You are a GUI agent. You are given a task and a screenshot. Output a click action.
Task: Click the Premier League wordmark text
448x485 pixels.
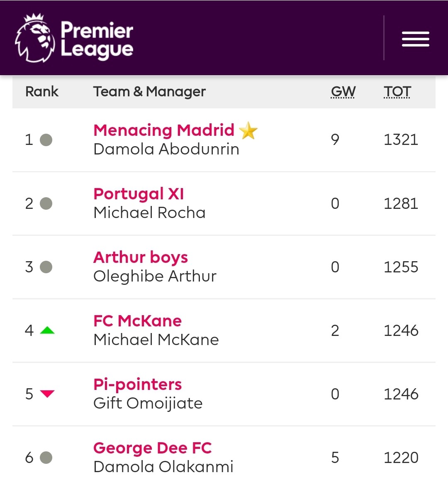pyautogui.click(x=97, y=39)
